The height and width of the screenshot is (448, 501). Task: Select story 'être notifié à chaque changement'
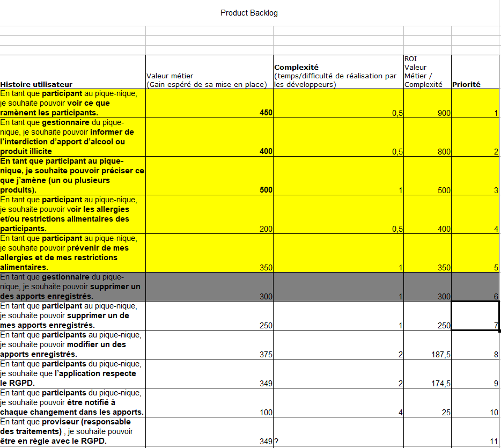[72, 402]
